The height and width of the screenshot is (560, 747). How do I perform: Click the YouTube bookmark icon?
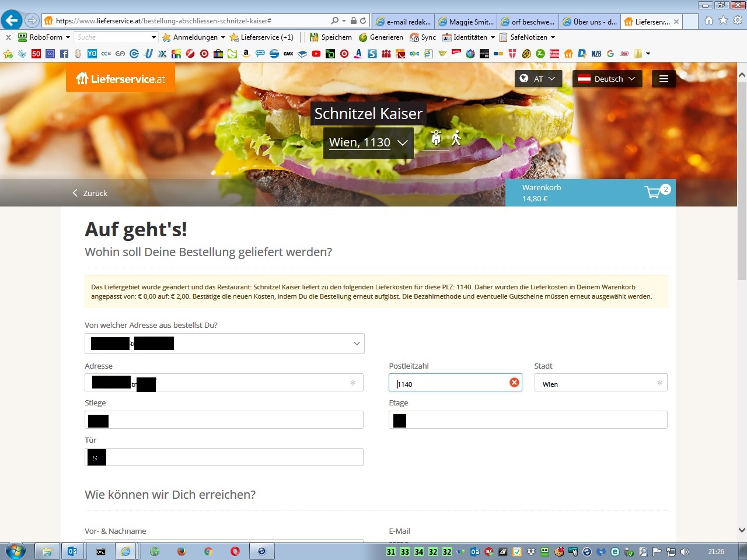tap(316, 54)
